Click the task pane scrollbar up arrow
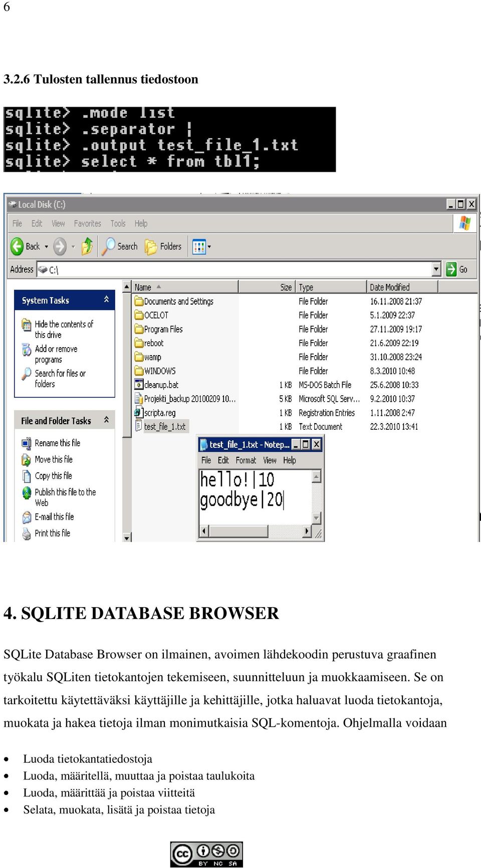This screenshot has height=868, width=481. coord(127,286)
